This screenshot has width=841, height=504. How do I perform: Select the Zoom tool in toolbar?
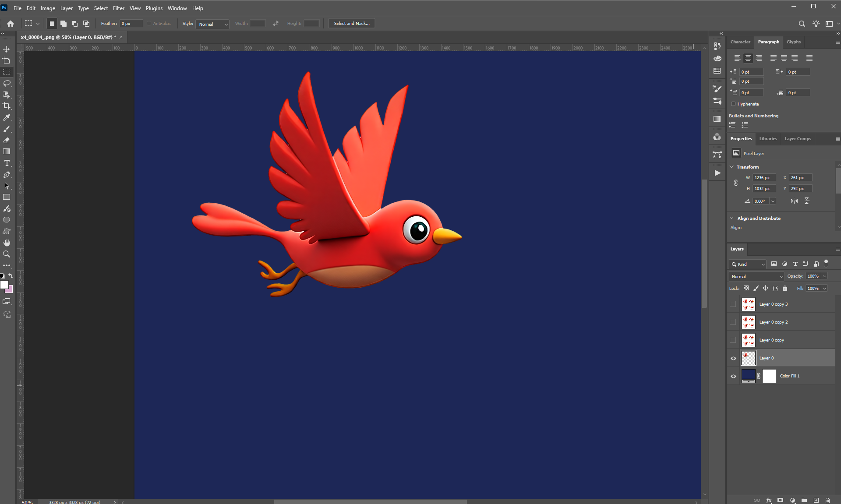(x=7, y=254)
